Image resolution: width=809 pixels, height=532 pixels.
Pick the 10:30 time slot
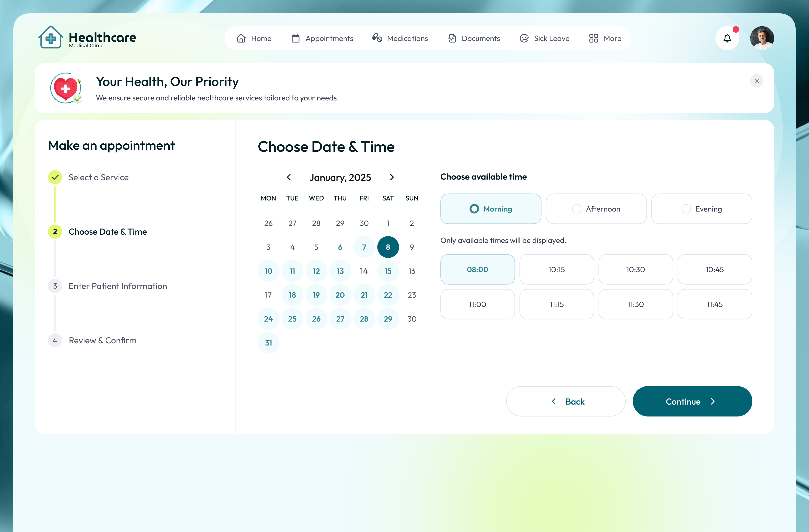point(635,269)
